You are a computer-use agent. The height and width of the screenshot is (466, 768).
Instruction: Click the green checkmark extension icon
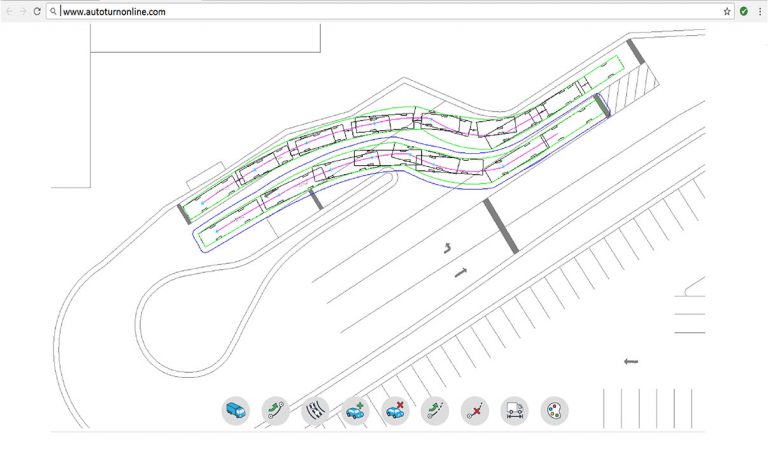744,12
